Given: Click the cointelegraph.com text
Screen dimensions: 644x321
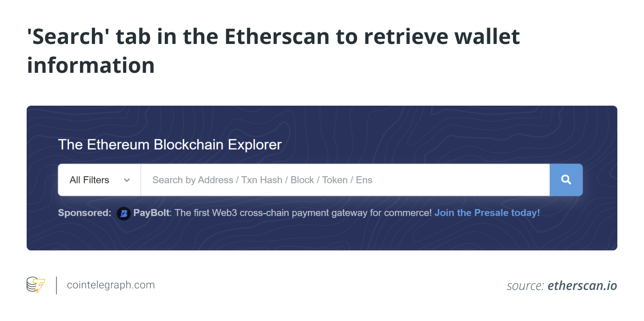Looking at the screenshot, I should 111,285.
